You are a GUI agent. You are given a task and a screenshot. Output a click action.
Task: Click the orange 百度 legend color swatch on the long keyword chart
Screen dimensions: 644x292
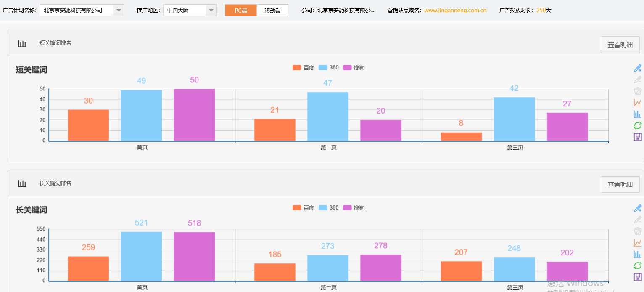coord(296,207)
